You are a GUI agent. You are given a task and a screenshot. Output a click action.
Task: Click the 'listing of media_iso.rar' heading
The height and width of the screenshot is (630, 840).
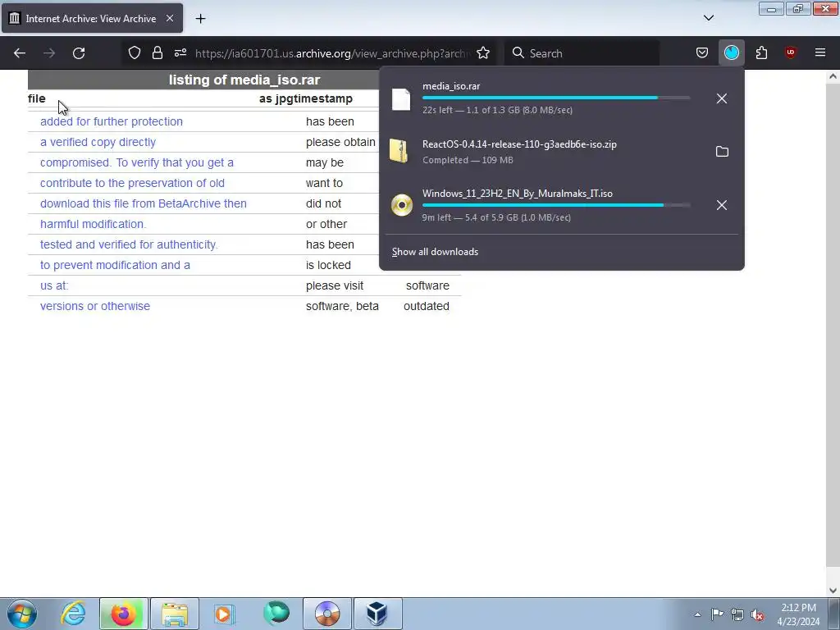244,80
